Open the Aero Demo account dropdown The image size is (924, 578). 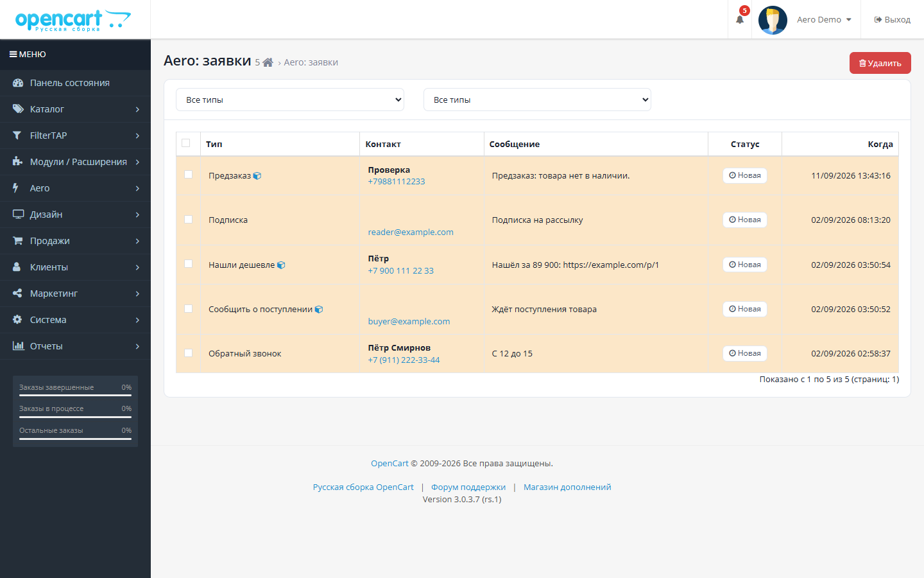point(824,20)
